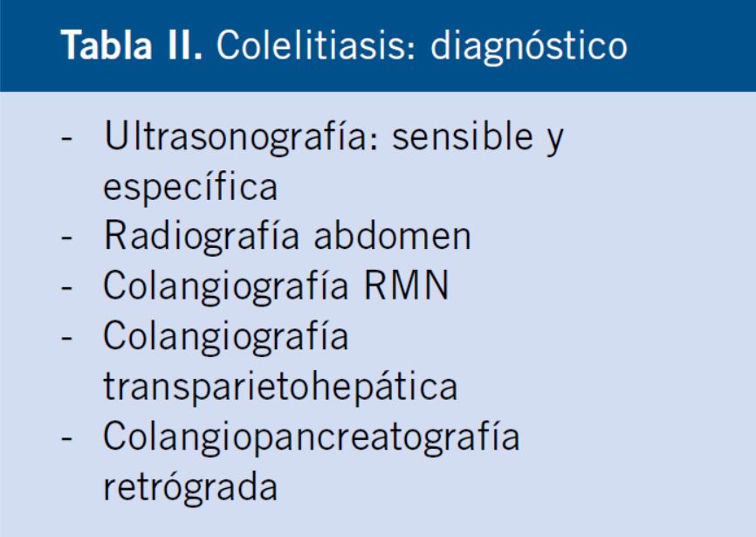The image size is (756, 537).
Task: Click the word "Radiografía"
Action: tap(202, 238)
